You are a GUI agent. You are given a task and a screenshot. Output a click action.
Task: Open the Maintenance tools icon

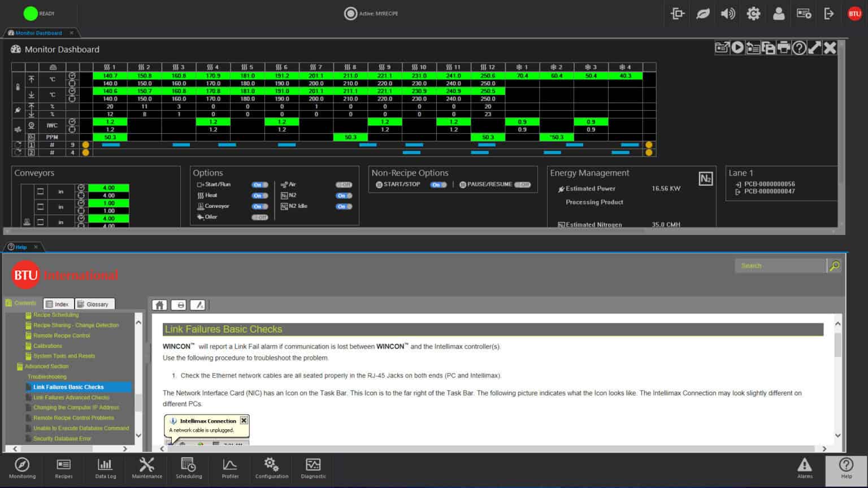pos(147,468)
